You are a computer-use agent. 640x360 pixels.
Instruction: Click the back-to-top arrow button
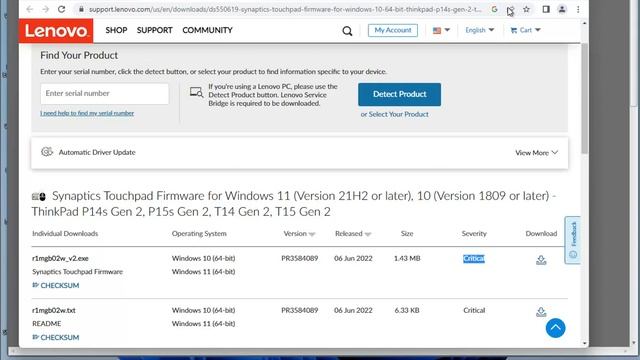[x=556, y=328]
